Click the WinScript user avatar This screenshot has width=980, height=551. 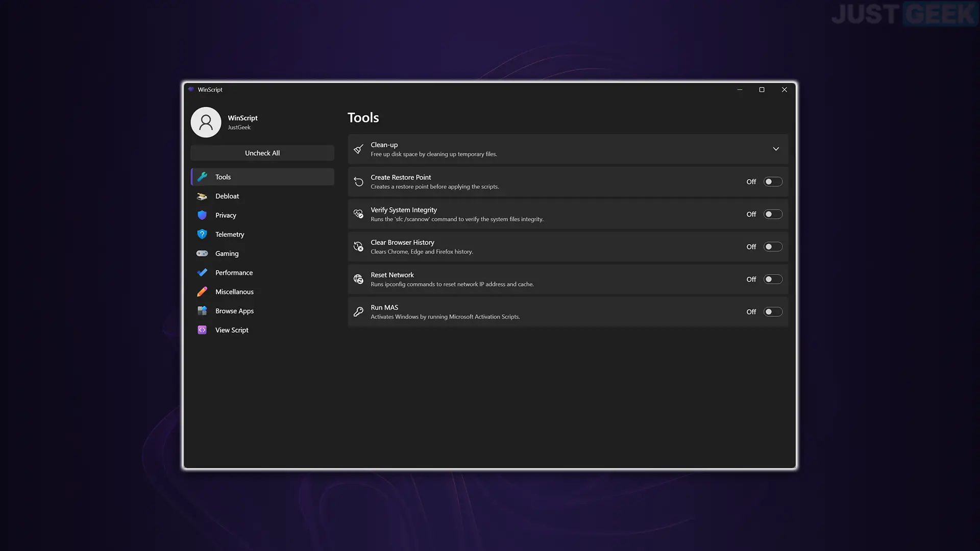click(x=206, y=122)
